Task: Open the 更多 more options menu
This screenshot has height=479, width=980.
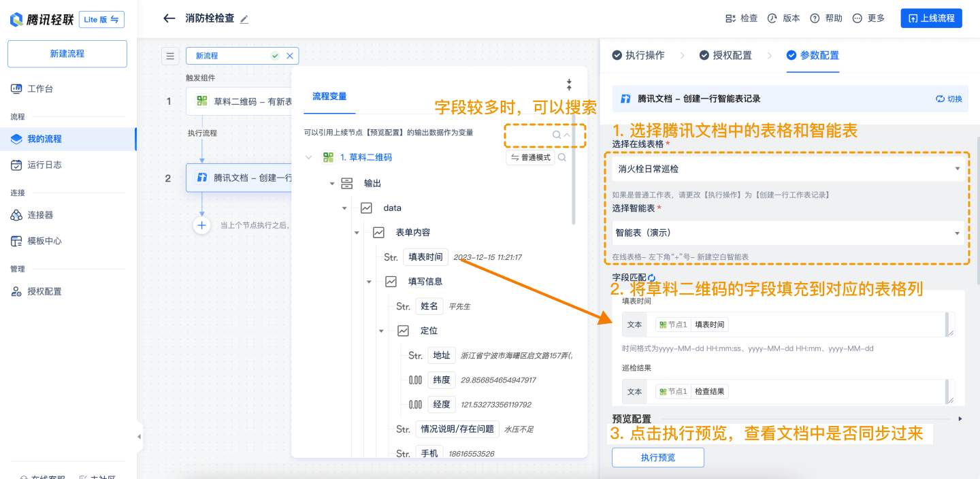Action: tap(868, 18)
